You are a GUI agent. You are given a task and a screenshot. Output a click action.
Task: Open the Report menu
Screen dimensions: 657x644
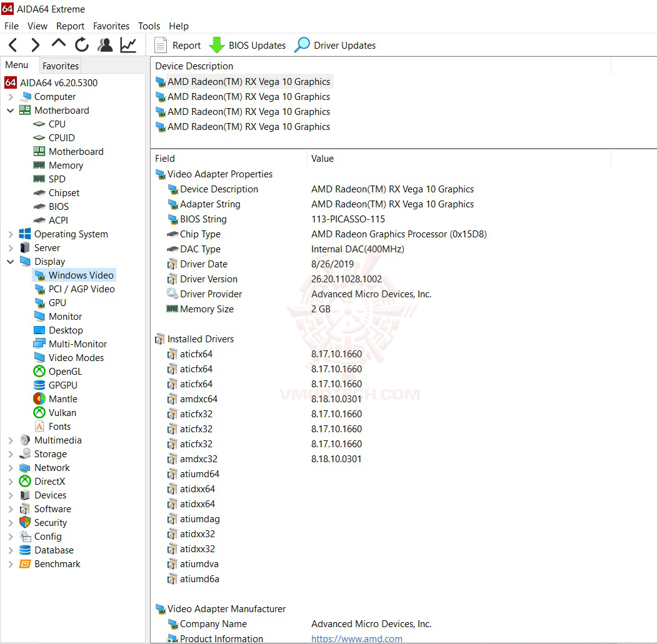tap(70, 26)
